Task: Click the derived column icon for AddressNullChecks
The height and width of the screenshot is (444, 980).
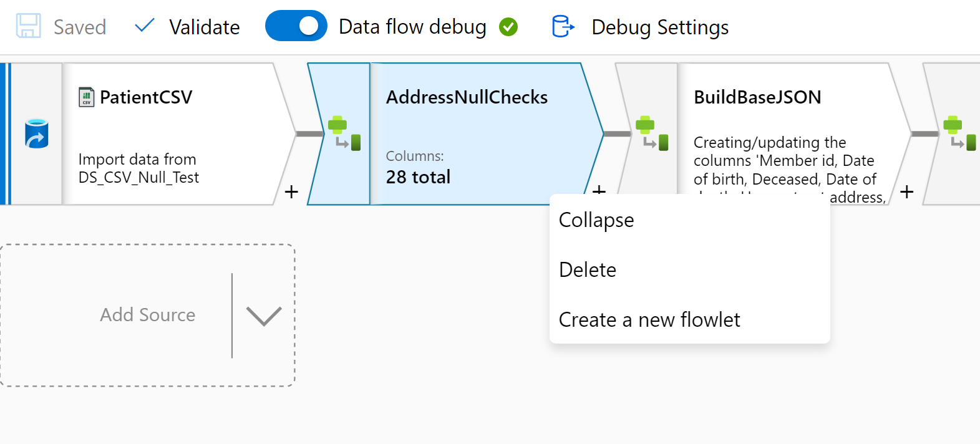Action: click(x=344, y=133)
